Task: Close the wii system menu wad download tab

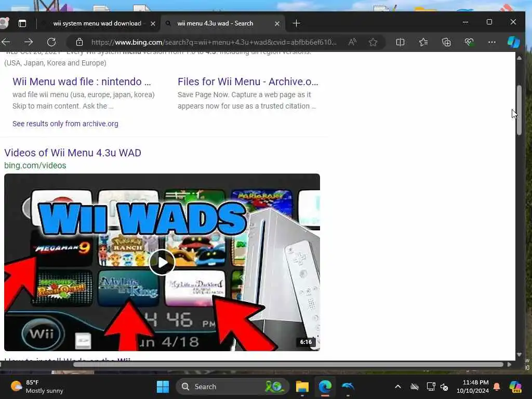Action: (153, 23)
